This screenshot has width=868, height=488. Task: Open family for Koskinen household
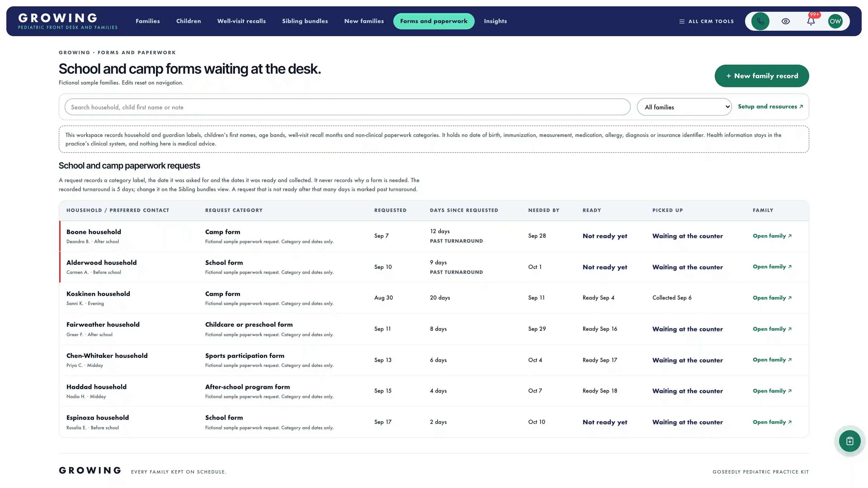(772, 298)
